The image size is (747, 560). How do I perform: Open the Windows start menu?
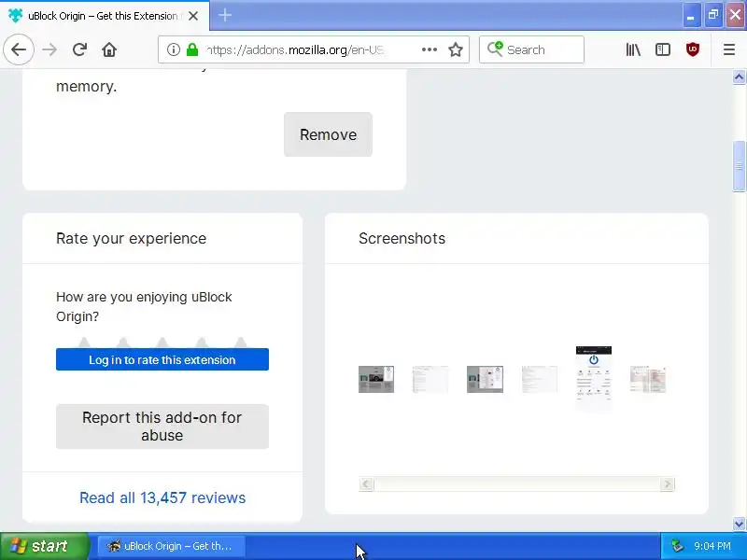tap(44, 546)
